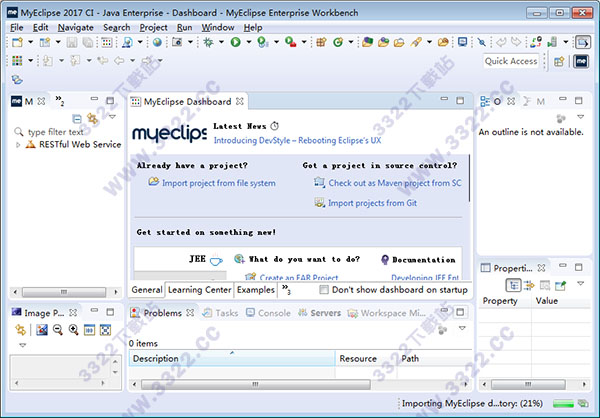Screen dimensions: 600x418
Task: Click the Resource column header
Action: (x=366, y=359)
